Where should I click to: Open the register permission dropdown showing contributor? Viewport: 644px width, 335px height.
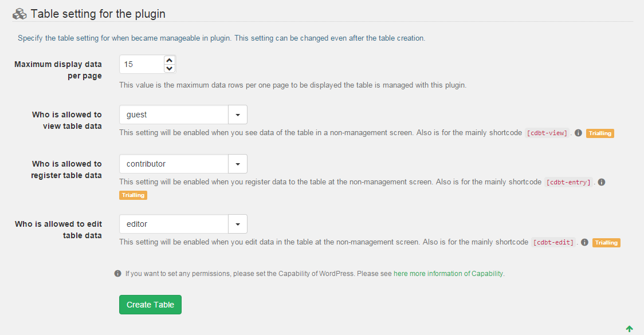(x=238, y=164)
